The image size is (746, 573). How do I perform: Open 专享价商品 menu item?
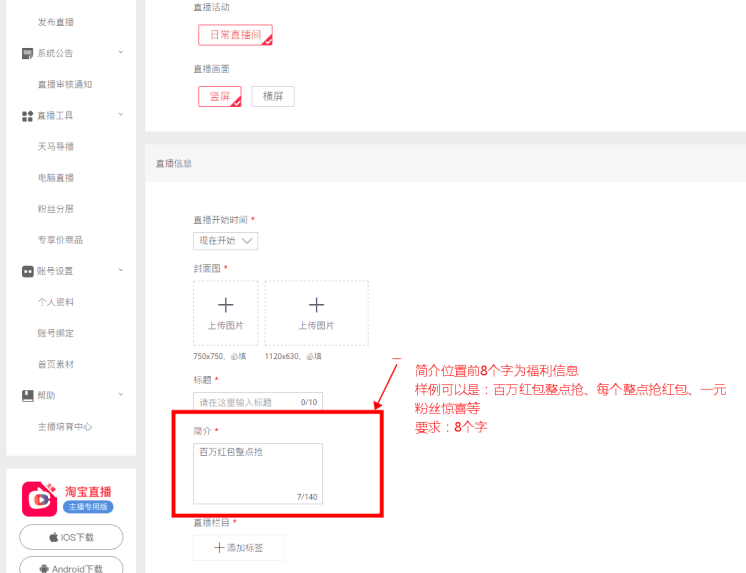coord(60,240)
